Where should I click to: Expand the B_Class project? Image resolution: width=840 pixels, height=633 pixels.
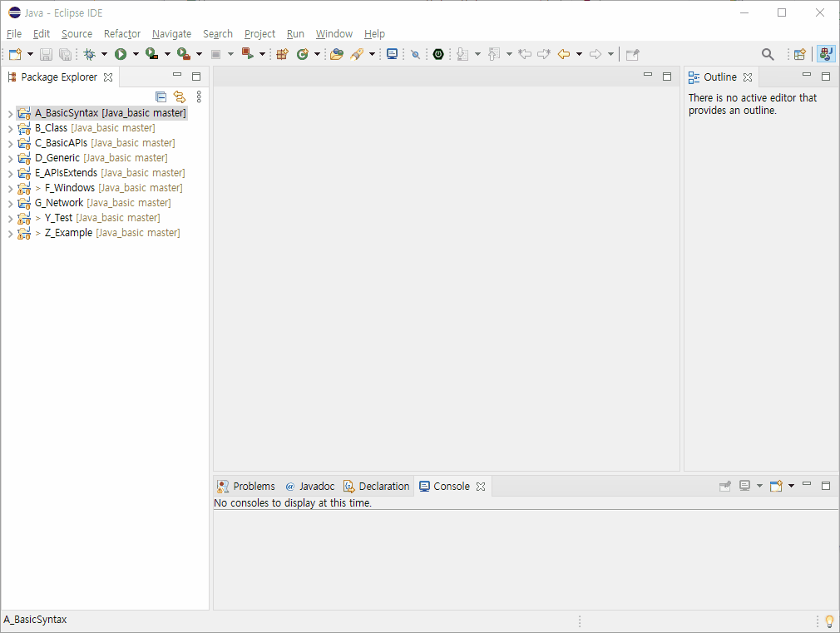10,129
